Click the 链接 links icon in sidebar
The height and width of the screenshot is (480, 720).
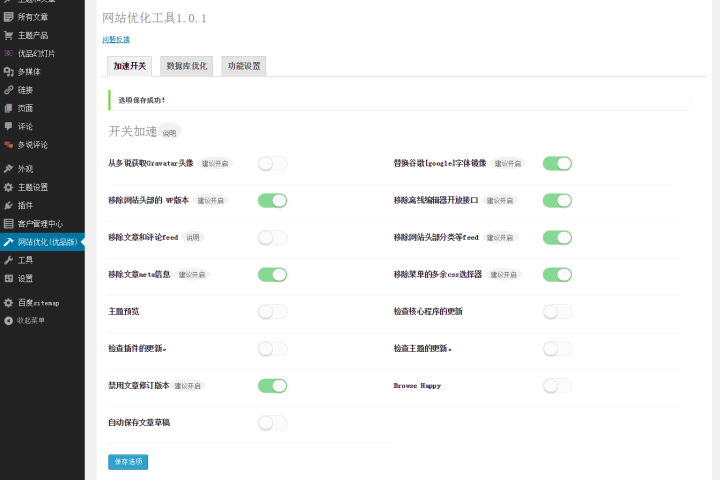pyautogui.click(x=8, y=89)
